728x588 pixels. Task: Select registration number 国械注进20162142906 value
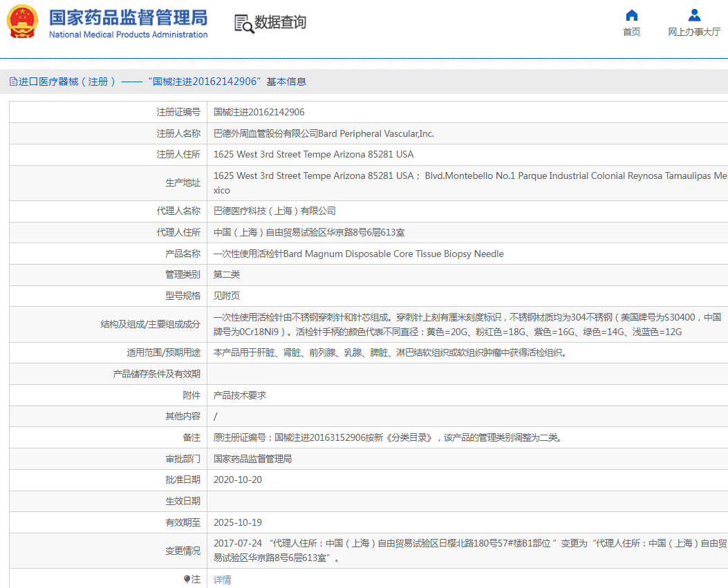[259, 113]
